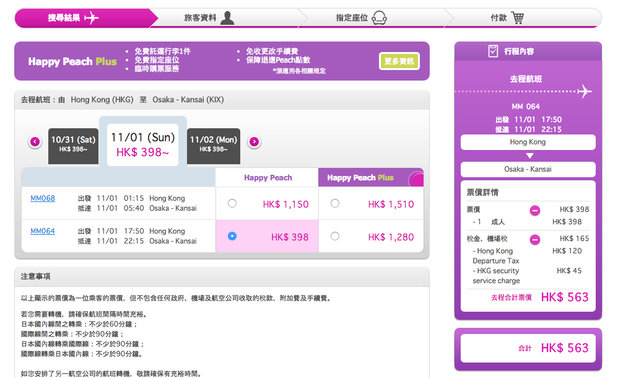The width and height of the screenshot is (618, 378).
Task: Click the Happy Peach Plus banner title
Action: (72, 61)
